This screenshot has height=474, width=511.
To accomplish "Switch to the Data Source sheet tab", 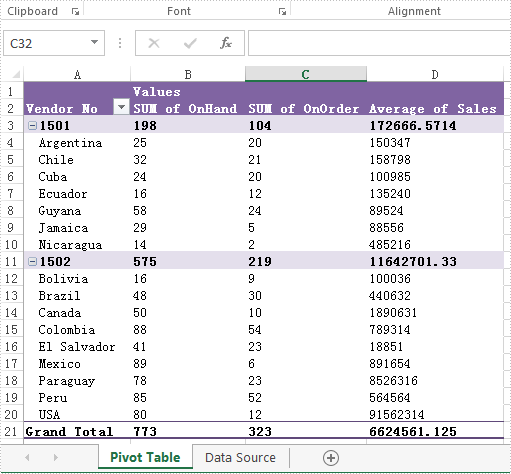I will click(240, 457).
